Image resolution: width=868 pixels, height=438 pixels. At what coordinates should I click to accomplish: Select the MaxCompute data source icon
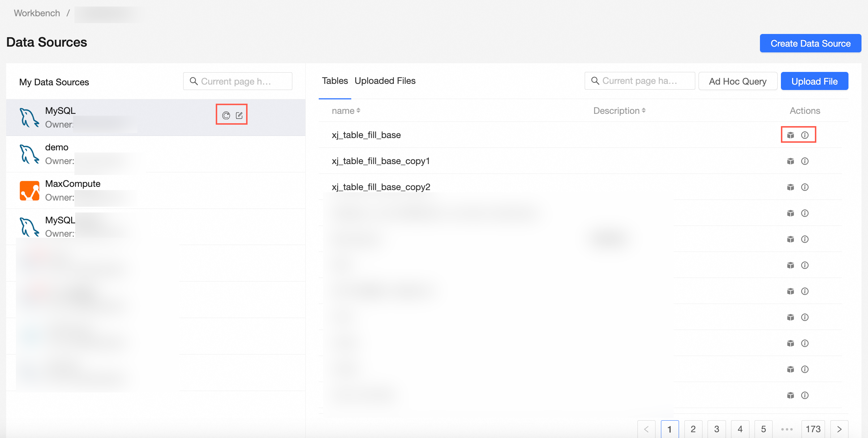(x=30, y=190)
